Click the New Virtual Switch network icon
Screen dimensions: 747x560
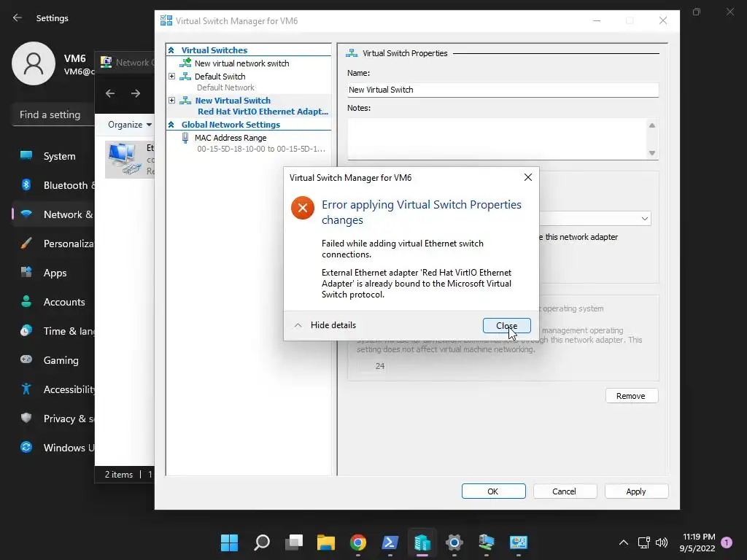point(185,101)
